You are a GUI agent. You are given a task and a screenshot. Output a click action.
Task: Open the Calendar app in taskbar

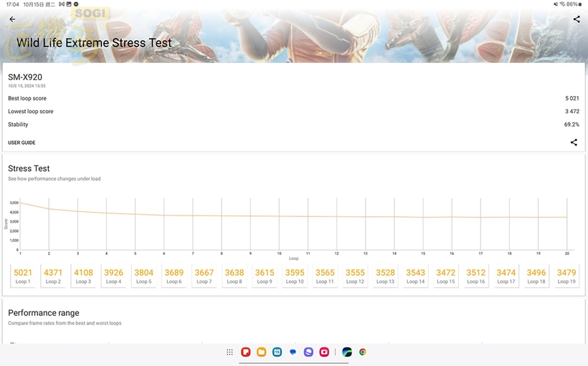coord(277,352)
